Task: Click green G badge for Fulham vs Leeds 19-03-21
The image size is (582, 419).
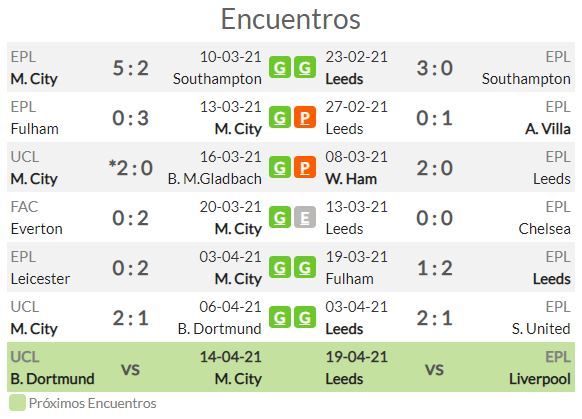Action: [x=305, y=268]
